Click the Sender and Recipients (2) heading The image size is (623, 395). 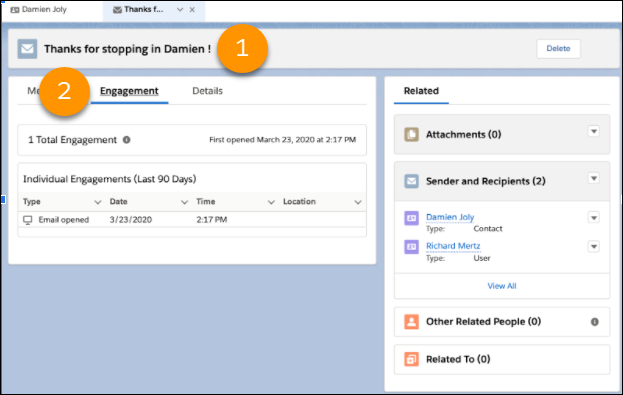[486, 182]
